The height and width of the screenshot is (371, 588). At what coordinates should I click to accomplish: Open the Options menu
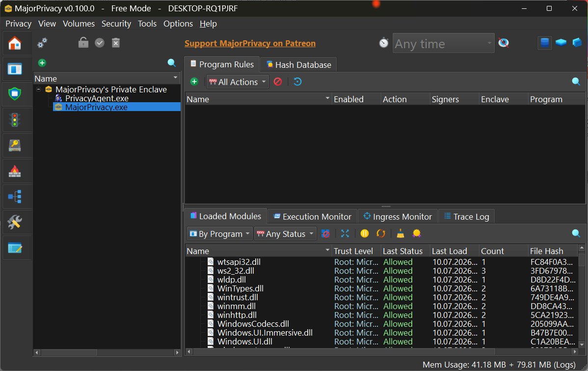pyautogui.click(x=178, y=24)
